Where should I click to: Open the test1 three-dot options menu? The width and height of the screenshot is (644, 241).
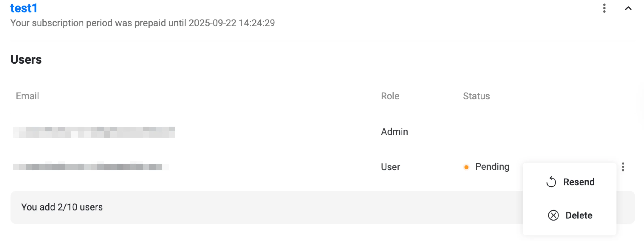point(604,8)
